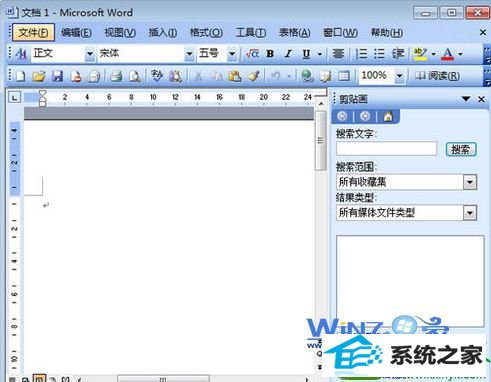Open the 表格(A) menu
491x382 pixels.
pos(294,32)
